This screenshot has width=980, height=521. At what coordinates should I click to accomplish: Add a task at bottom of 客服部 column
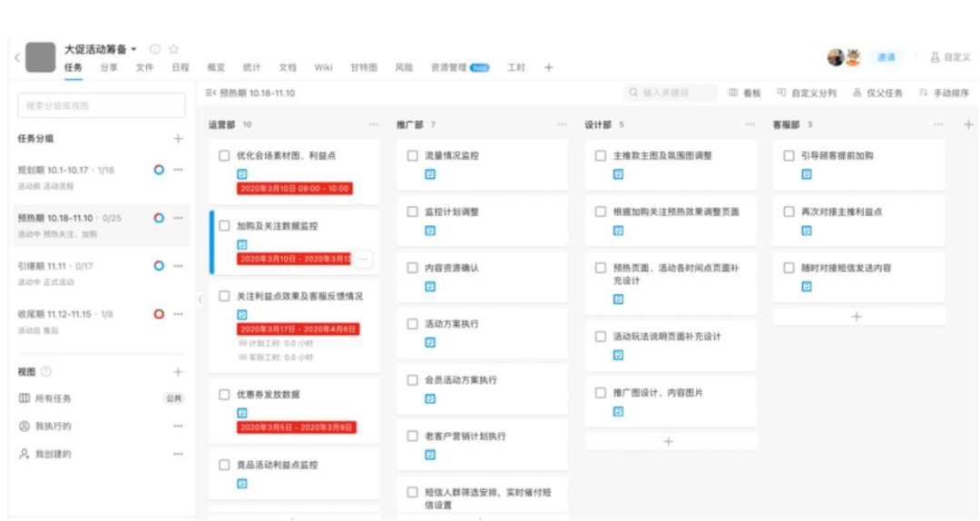pyautogui.click(x=857, y=317)
